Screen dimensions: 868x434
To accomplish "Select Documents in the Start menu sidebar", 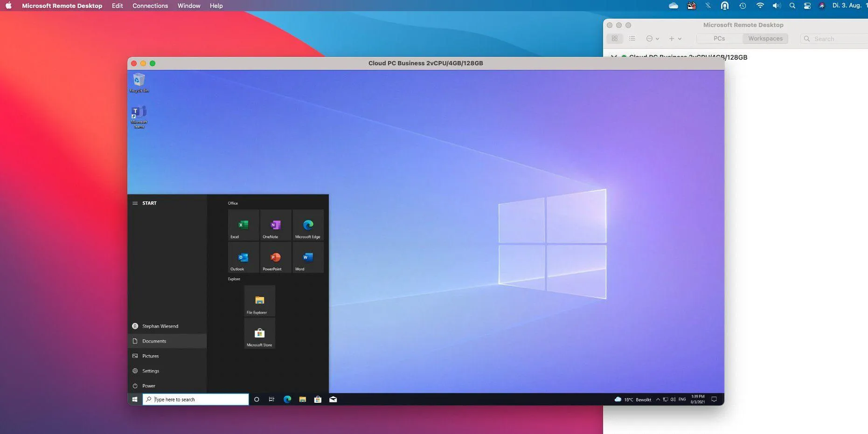I will pos(153,341).
